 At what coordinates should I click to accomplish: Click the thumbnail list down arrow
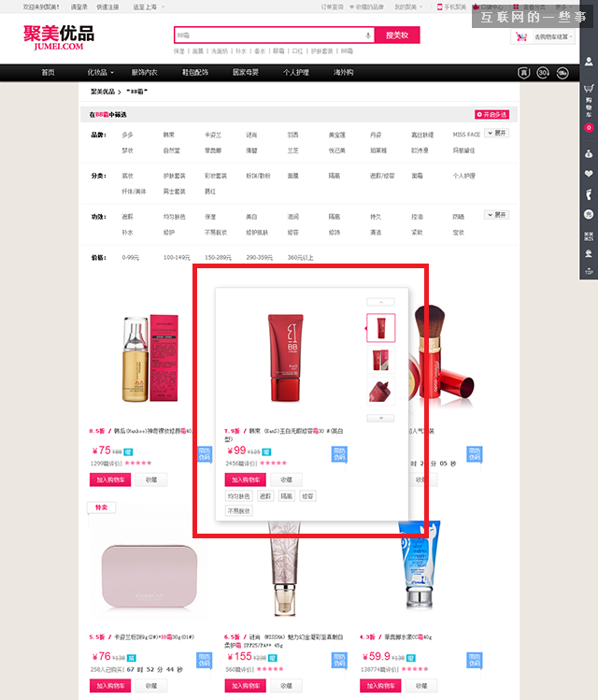tap(380, 418)
